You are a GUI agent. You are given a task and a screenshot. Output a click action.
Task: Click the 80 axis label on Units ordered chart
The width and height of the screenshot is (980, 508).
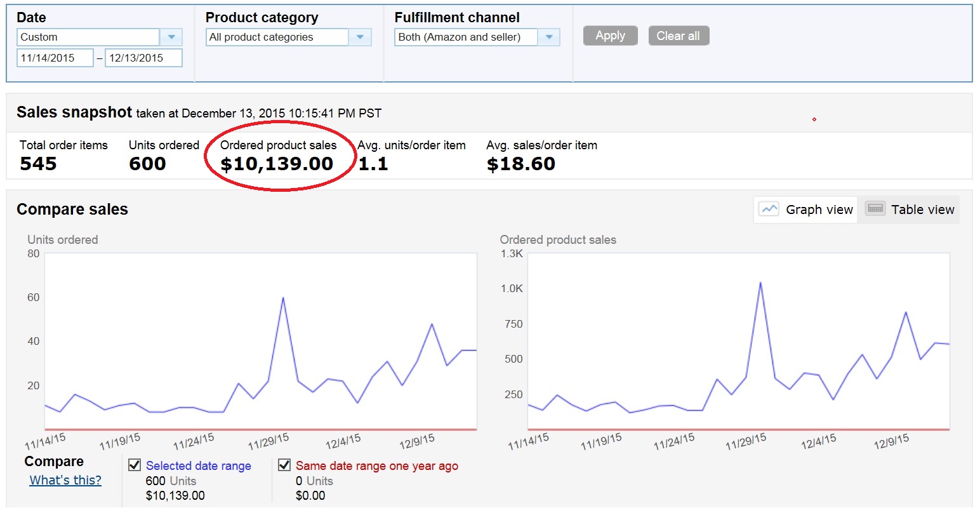pos(33,253)
